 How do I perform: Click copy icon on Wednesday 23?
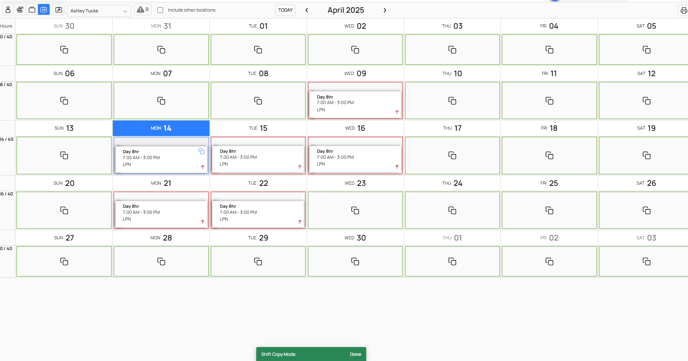355,211
